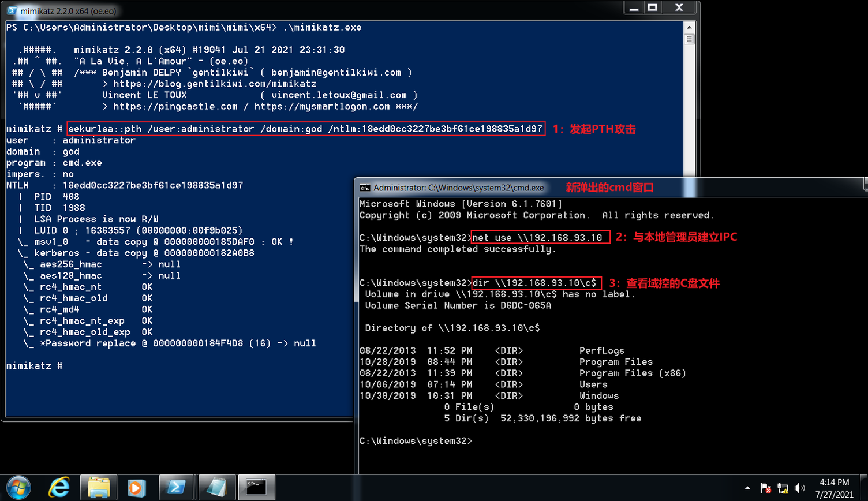The image size is (868, 501).
Task: Open the network status tray icon
Action: pos(783,488)
